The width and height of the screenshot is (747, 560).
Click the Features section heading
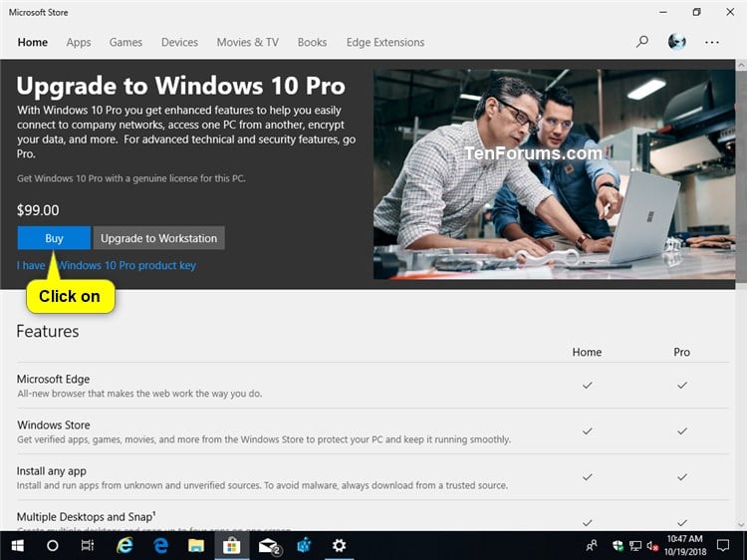[x=48, y=331]
